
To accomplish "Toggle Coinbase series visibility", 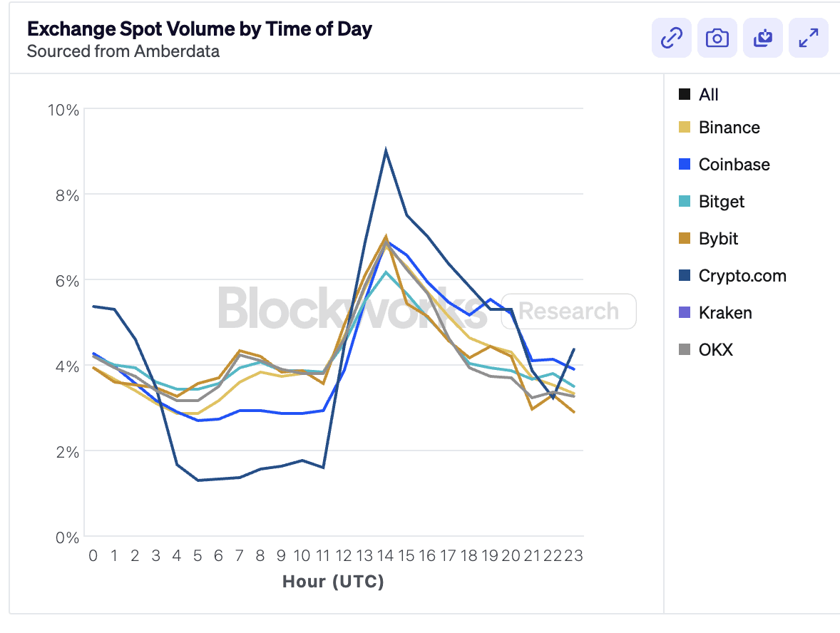I will point(734,165).
